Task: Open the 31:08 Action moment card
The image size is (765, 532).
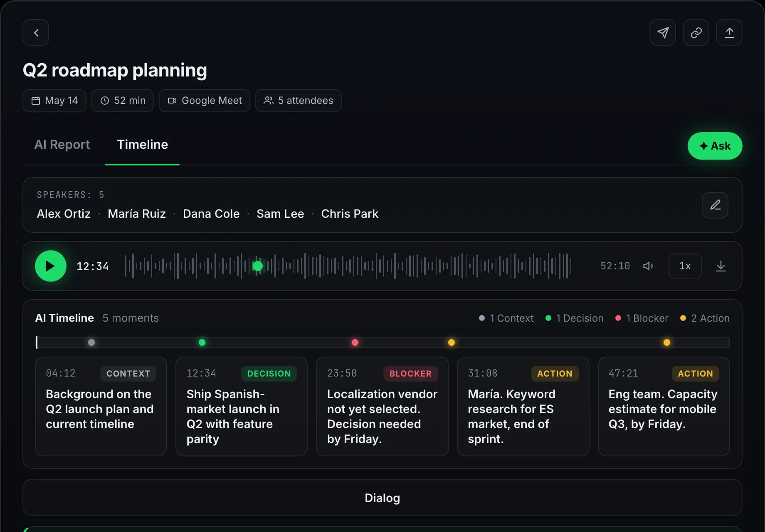Action: click(523, 406)
